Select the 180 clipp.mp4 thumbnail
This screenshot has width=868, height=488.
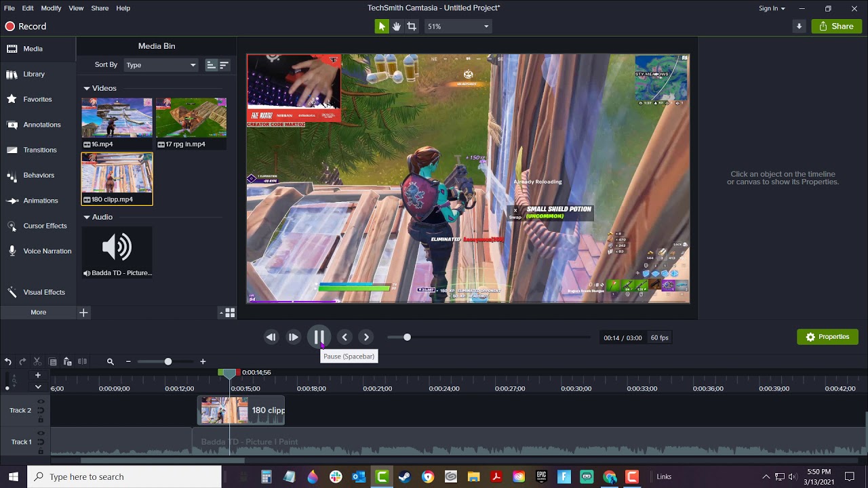coord(117,178)
